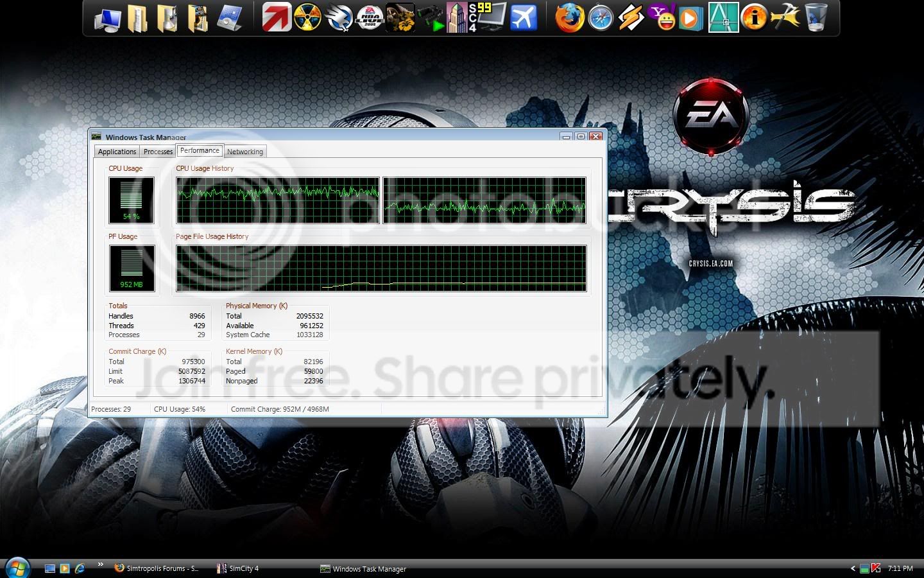
Task: Show hidden system tray icons arrow
Action: (x=853, y=568)
